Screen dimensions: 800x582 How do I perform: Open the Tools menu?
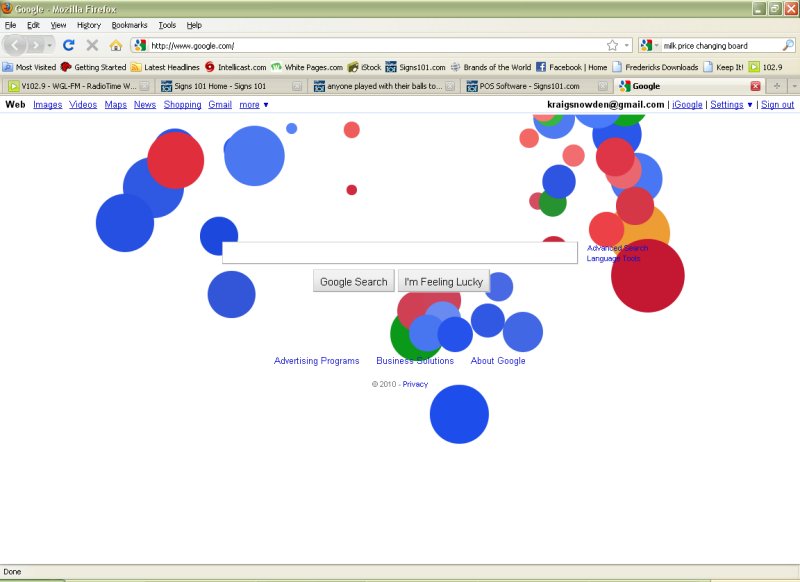click(x=167, y=25)
